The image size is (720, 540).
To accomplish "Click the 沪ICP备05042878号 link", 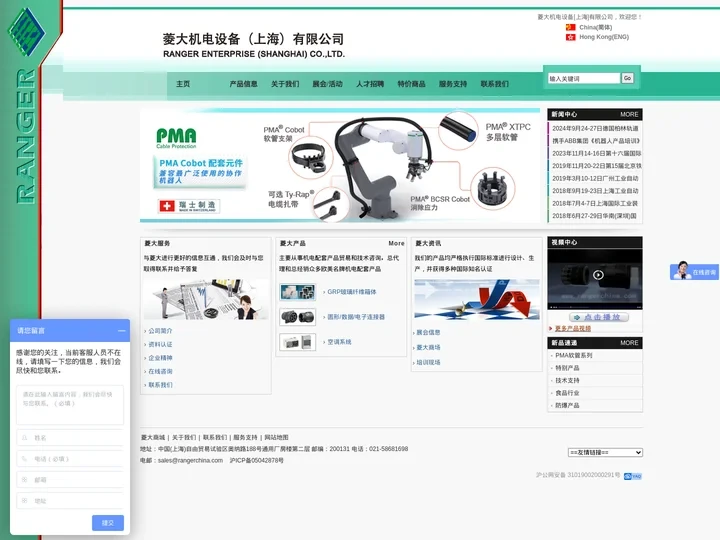I will coord(256,460).
